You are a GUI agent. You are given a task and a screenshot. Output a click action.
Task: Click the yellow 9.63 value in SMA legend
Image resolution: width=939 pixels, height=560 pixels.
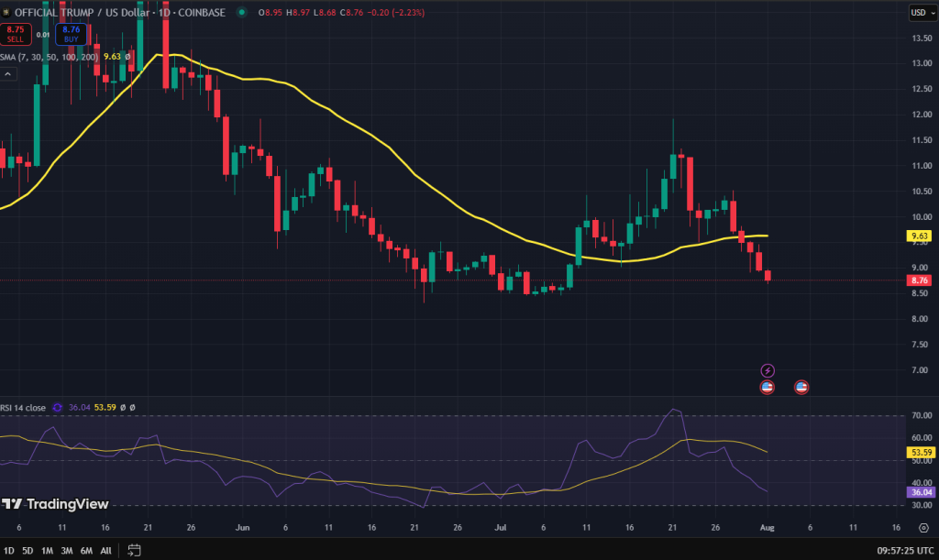[112, 57]
